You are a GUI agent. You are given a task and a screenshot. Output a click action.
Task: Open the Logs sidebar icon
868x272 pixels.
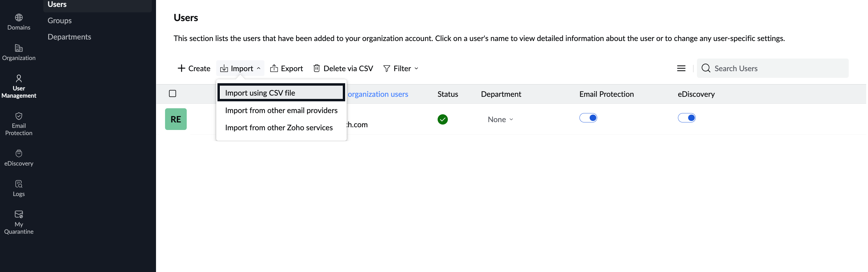pyautogui.click(x=19, y=184)
